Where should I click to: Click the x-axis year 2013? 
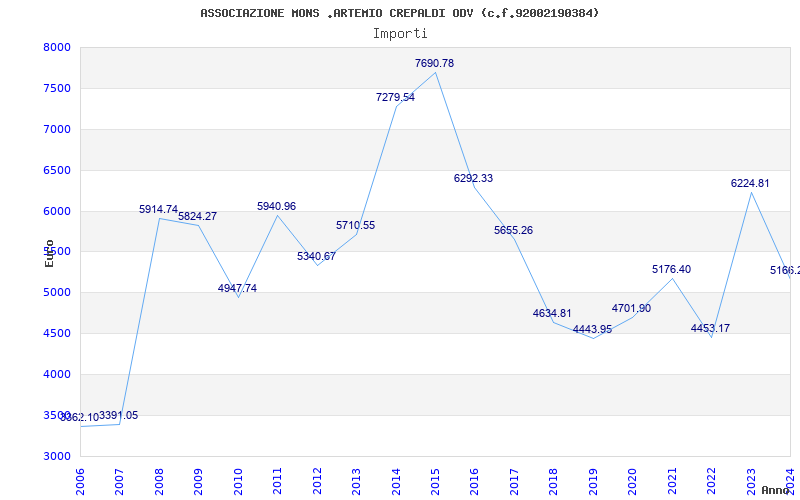click(357, 482)
